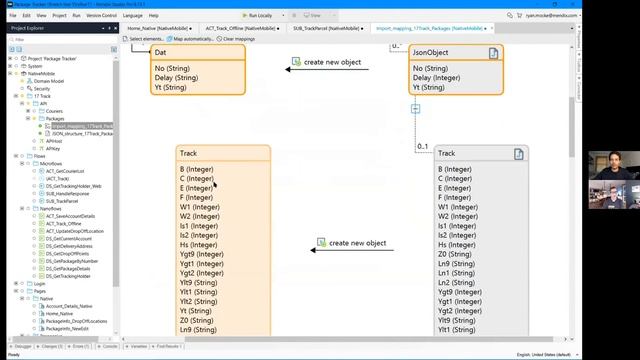This screenshot has height=360, width=640.
Task: Open the Language menu
Action: [x=133, y=16]
